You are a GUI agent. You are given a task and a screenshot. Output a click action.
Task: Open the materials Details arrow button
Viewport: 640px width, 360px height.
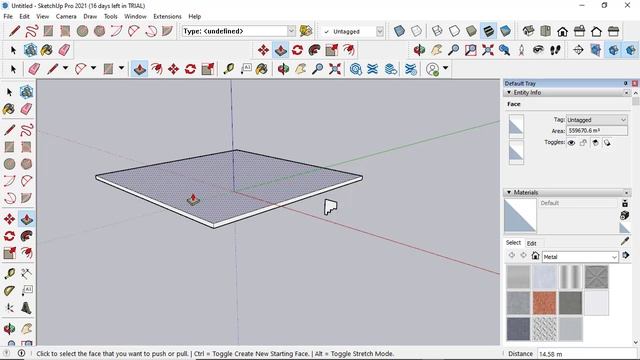pyautogui.click(x=625, y=256)
